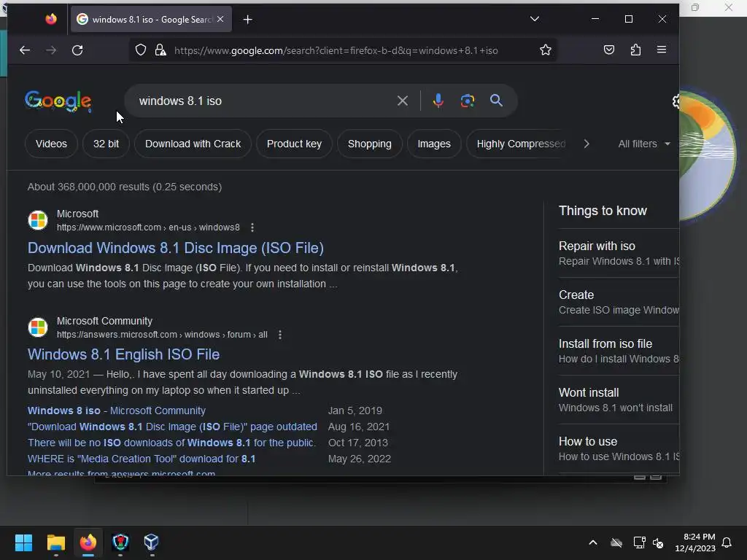
Task: Expand the Create ISO image topic
Action: [x=619, y=302]
